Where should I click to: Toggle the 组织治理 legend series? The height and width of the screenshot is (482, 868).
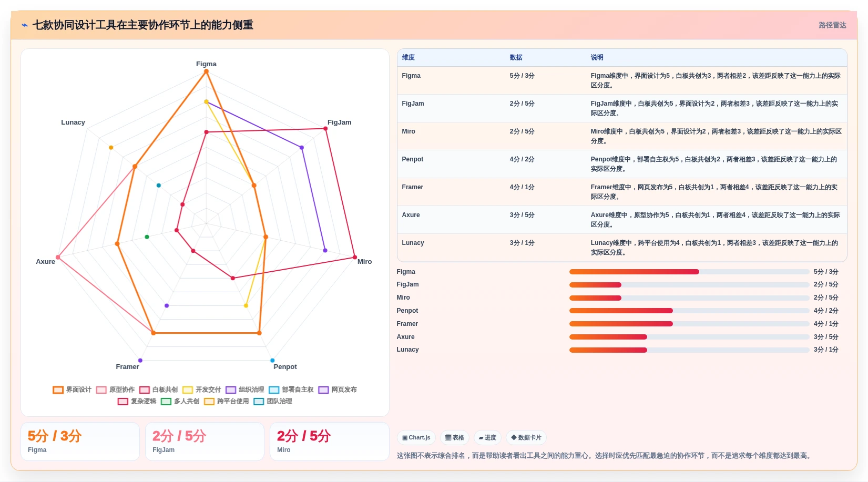pos(245,389)
